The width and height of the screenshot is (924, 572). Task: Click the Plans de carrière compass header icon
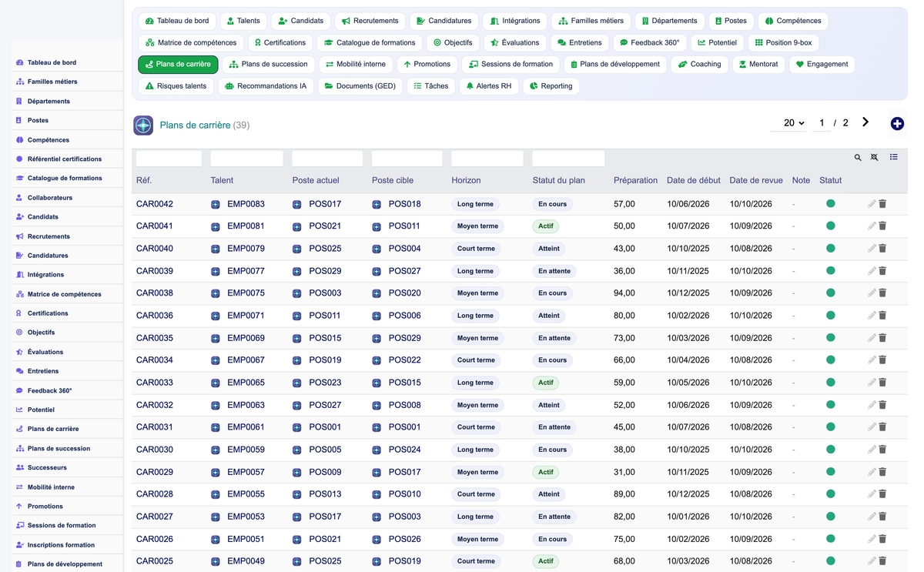pyautogui.click(x=143, y=125)
